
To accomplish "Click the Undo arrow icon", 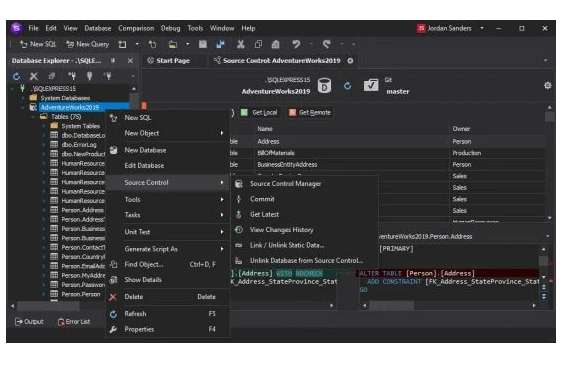I will coord(296,44).
